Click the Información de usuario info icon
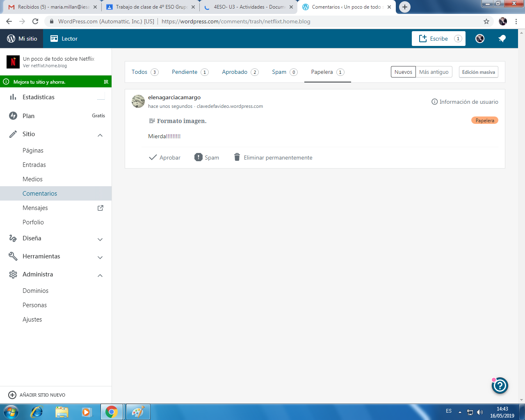This screenshot has height=420, width=525. click(434, 102)
